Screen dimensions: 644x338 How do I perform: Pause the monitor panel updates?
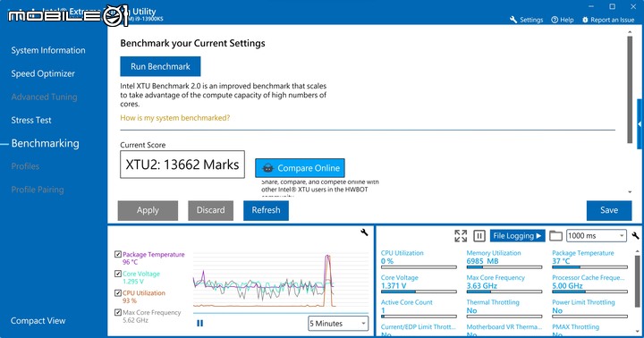(x=479, y=236)
